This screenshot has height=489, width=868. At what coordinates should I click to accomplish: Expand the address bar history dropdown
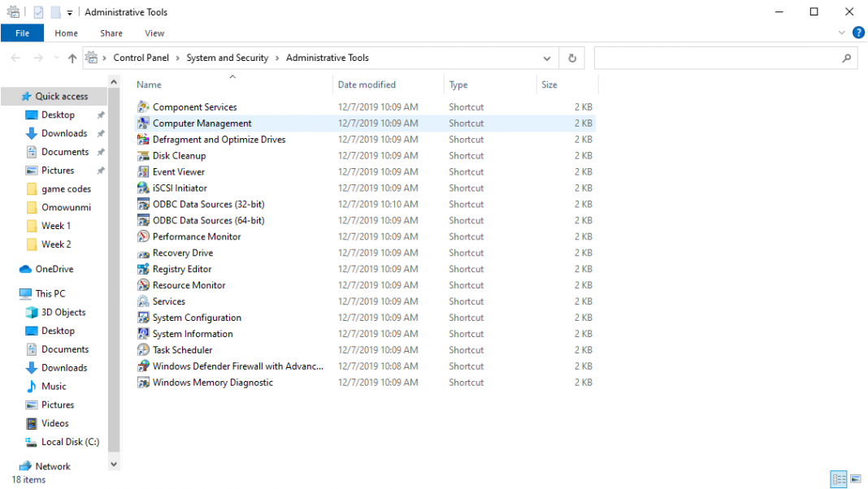[547, 58]
